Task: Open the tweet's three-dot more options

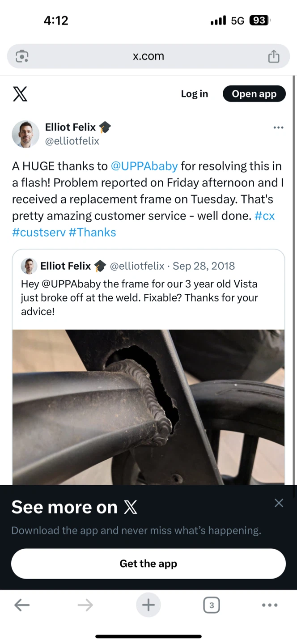Action: coord(278,127)
